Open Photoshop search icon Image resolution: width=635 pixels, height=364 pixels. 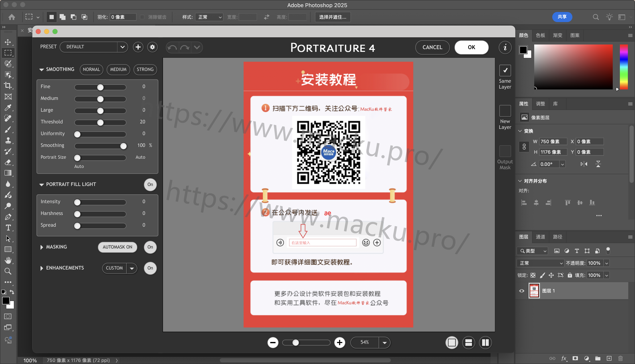pos(596,17)
